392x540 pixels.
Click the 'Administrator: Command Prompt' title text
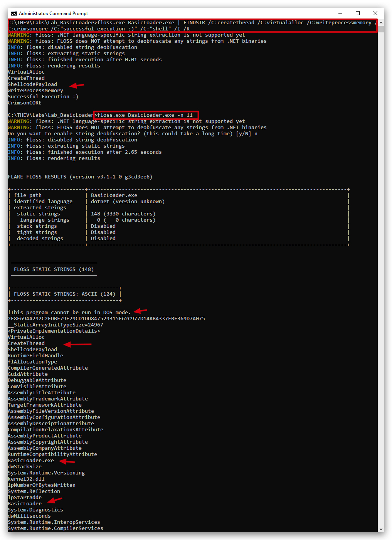pos(53,13)
